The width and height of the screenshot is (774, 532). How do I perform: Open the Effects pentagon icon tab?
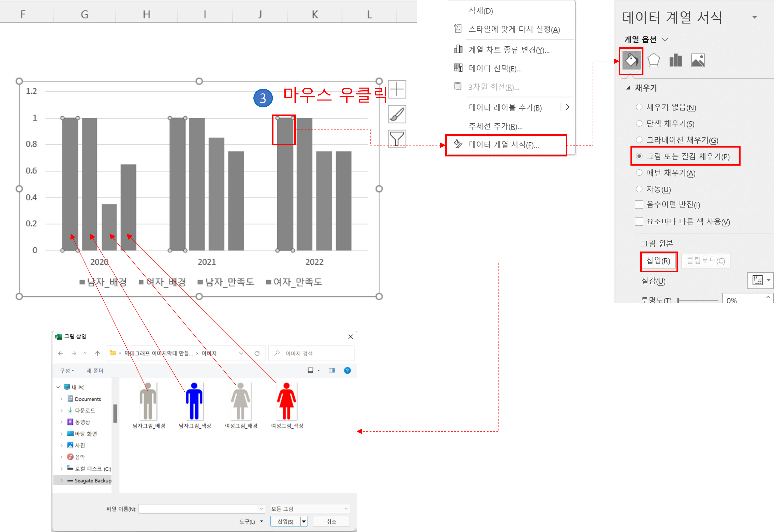pyautogui.click(x=653, y=61)
